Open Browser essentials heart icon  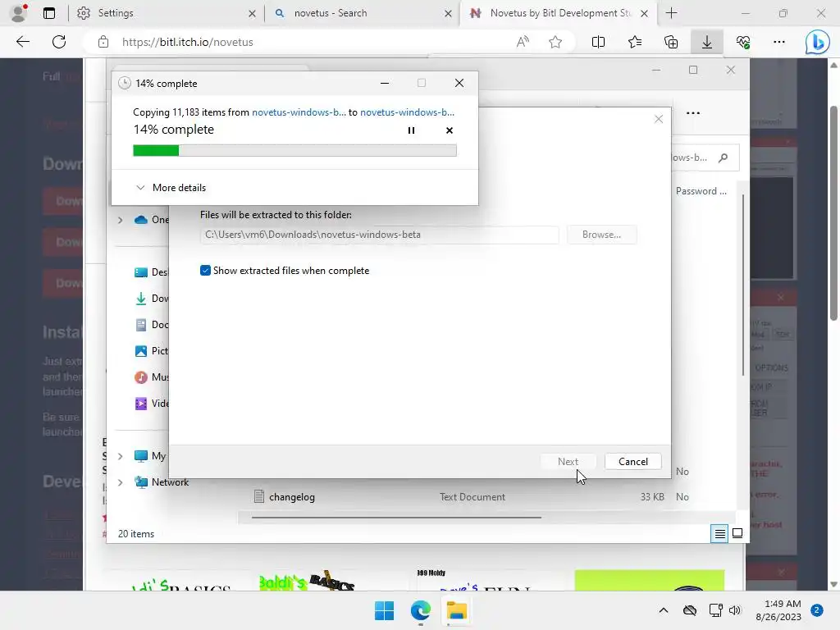pyautogui.click(x=743, y=42)
